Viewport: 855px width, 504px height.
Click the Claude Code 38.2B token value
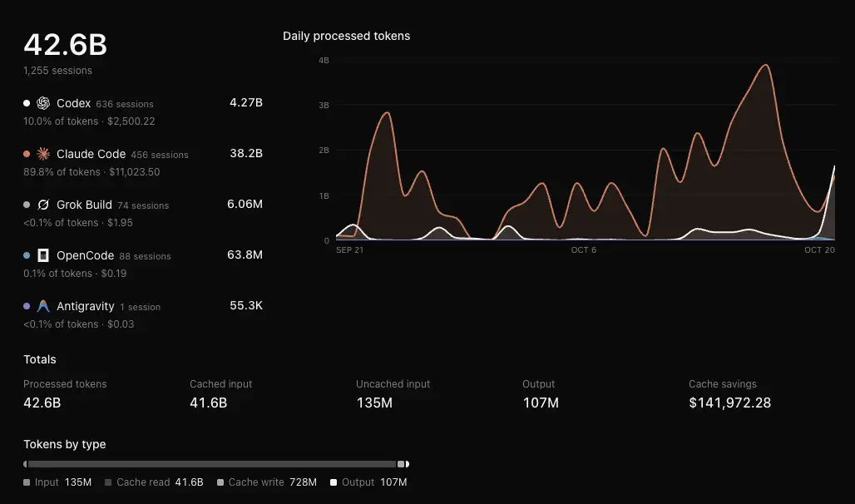[246, 153]
